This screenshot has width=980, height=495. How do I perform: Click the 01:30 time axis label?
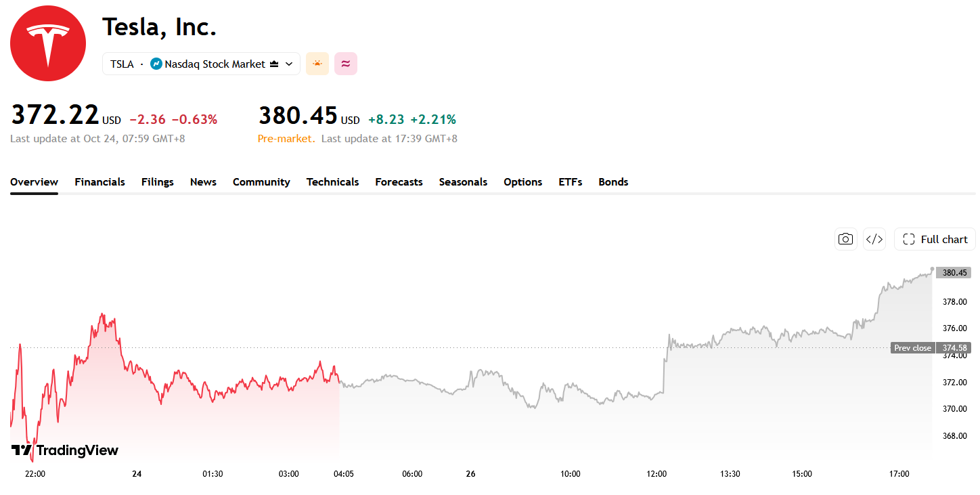pos(213,474)
